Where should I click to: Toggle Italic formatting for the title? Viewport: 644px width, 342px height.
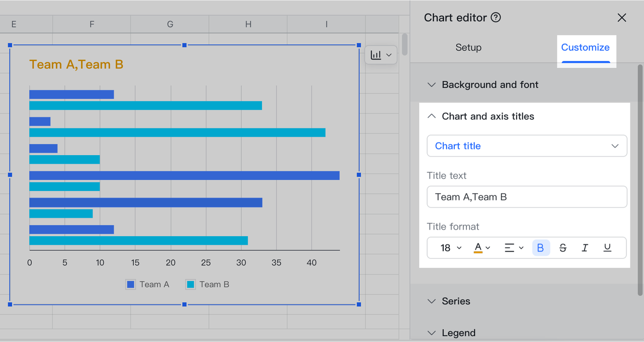(x=585, y=247)
